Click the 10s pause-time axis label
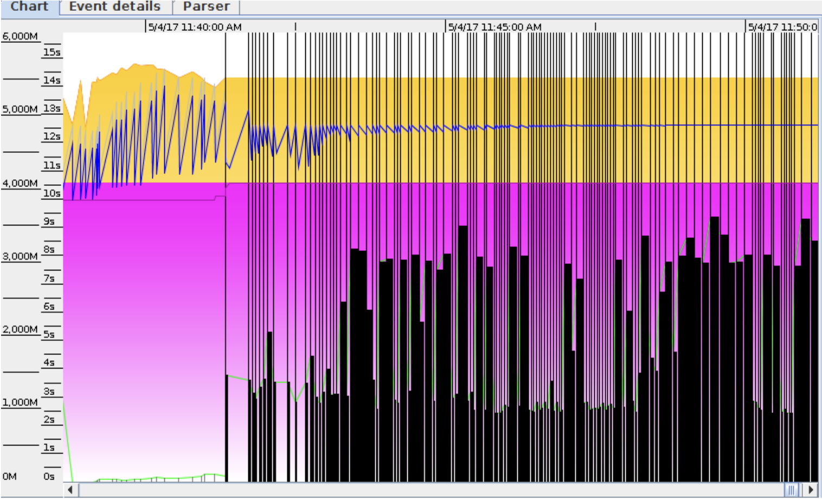Screen dimensions: 822x504 [52, 193]
